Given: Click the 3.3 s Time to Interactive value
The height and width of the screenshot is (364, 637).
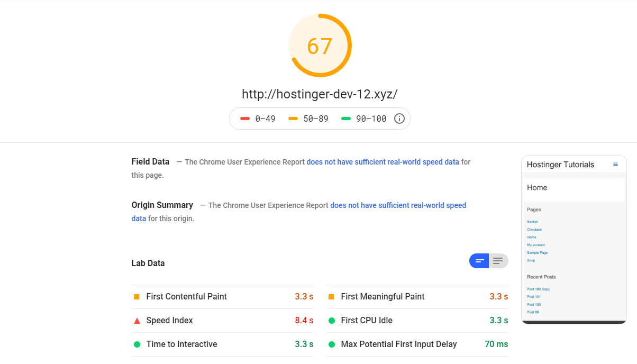Looking at the screenshot, I should tap(304, 344).
